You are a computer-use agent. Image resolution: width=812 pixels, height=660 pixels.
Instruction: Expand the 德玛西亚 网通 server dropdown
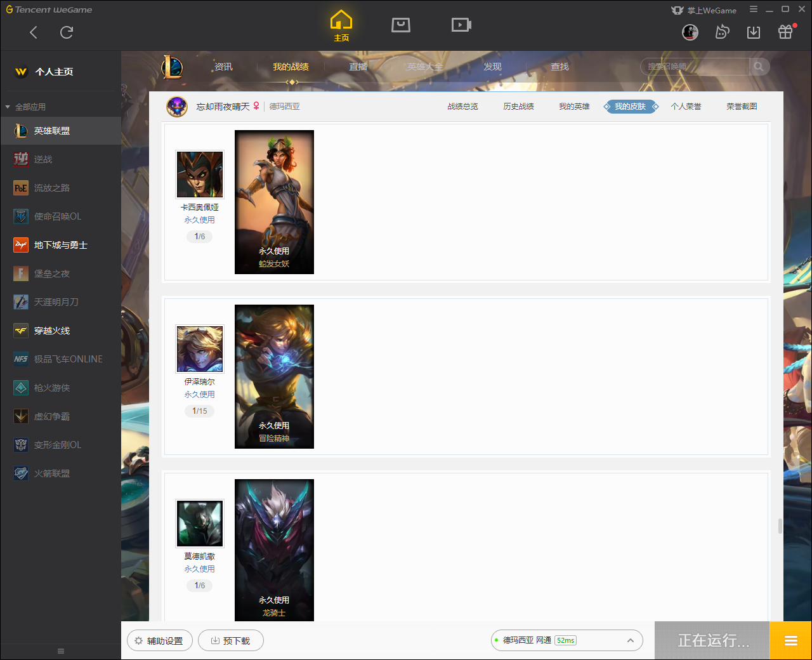click(x=567, y=640)
